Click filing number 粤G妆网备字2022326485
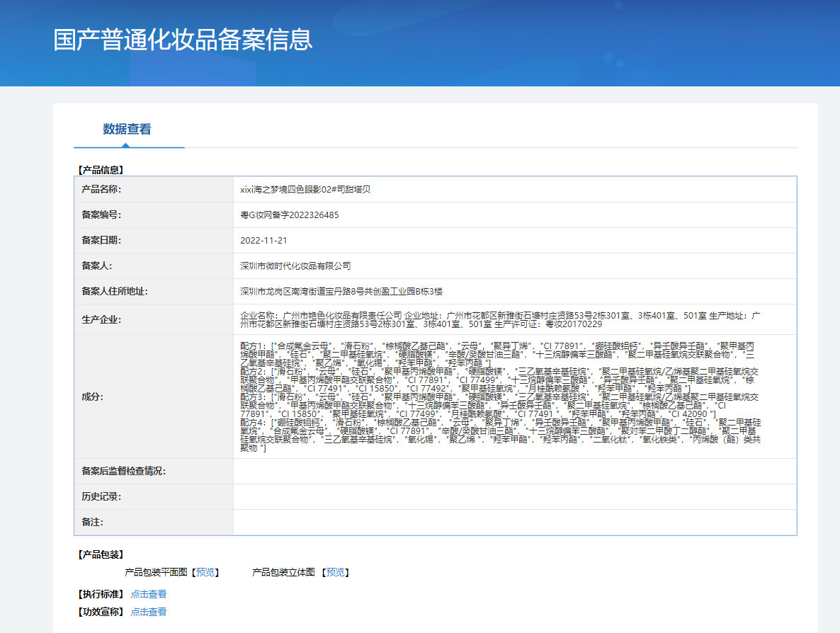The width and height of the screenshot is (840, 633). [x=289, y=215]
